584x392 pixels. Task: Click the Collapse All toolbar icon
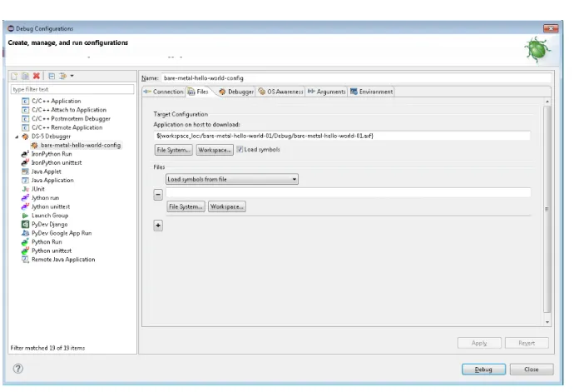coord(52,76)
